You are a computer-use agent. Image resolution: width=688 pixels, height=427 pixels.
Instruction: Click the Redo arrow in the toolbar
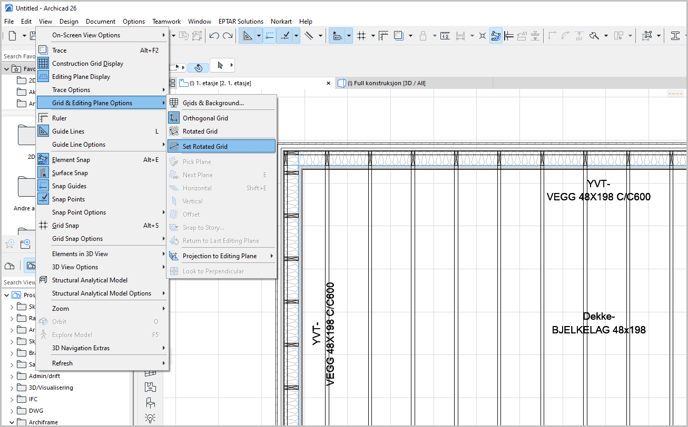pyautogui.click(x=228, y=36)
